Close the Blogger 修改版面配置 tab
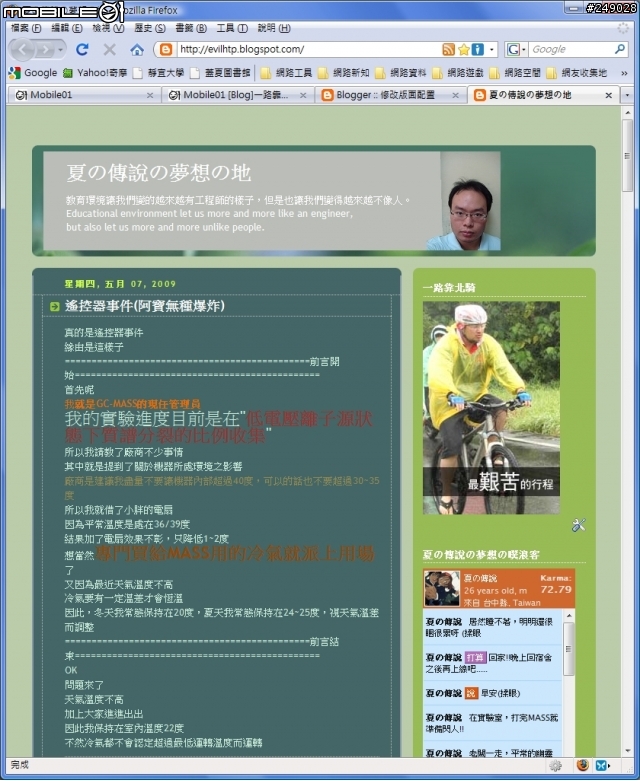640x781 pixels. click(x=455, y=95)
